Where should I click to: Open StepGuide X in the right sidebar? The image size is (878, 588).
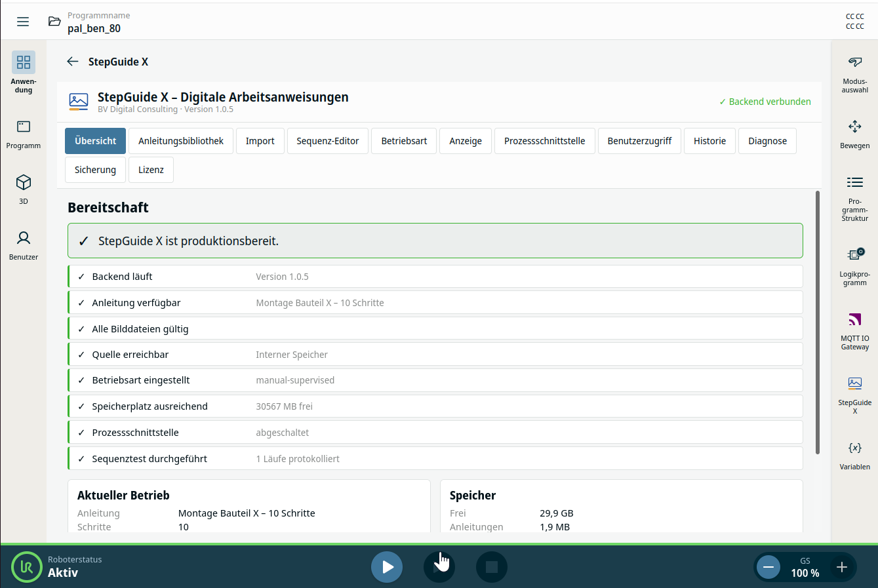coord(854,395)
